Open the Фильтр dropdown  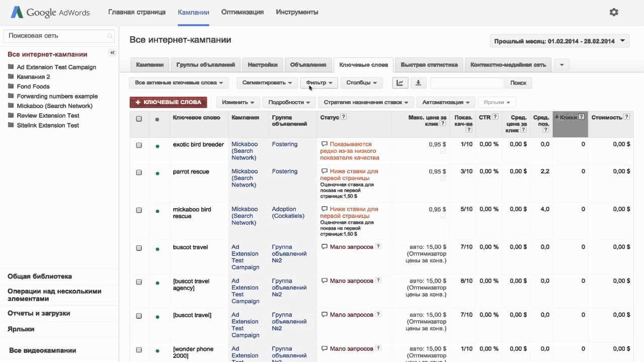pyautogui.click(x=319, y=83)
